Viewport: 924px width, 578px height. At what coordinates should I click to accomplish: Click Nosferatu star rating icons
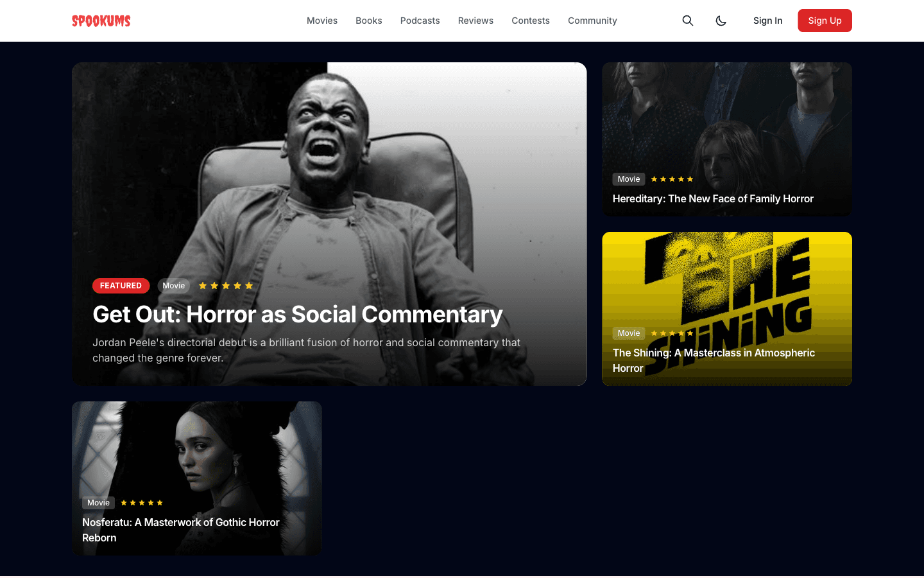tap(142, 503)
